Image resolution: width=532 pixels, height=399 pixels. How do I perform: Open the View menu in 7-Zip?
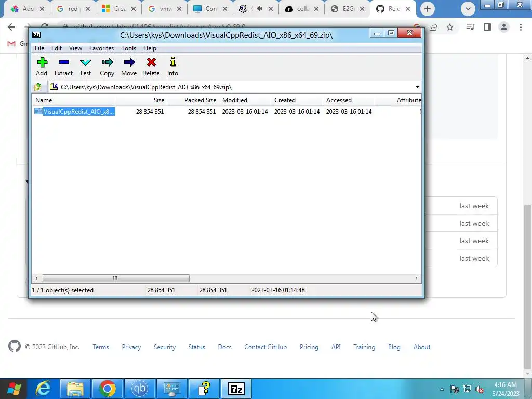pyautogui.click(x=75, y=48)
